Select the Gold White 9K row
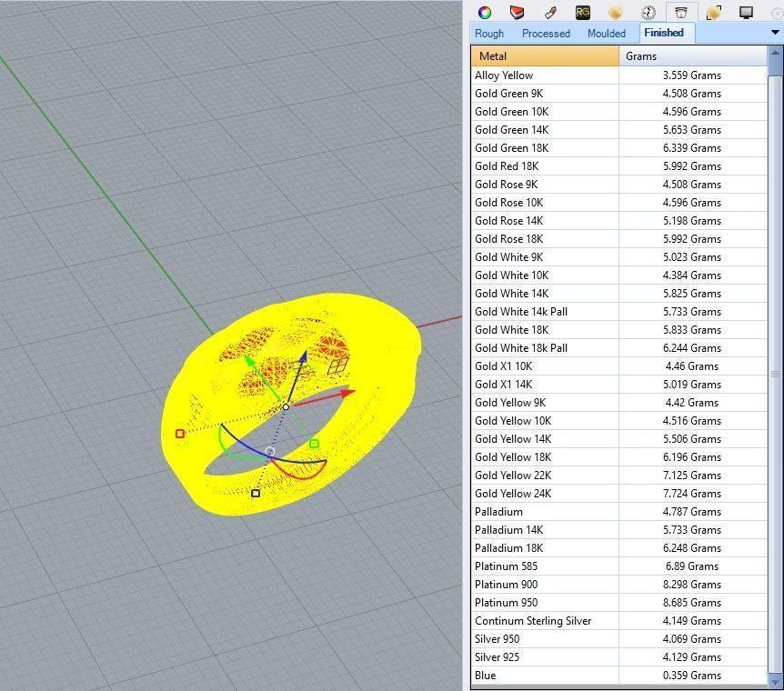This screenshot has height=691, width=784. [x=618, y=257]
